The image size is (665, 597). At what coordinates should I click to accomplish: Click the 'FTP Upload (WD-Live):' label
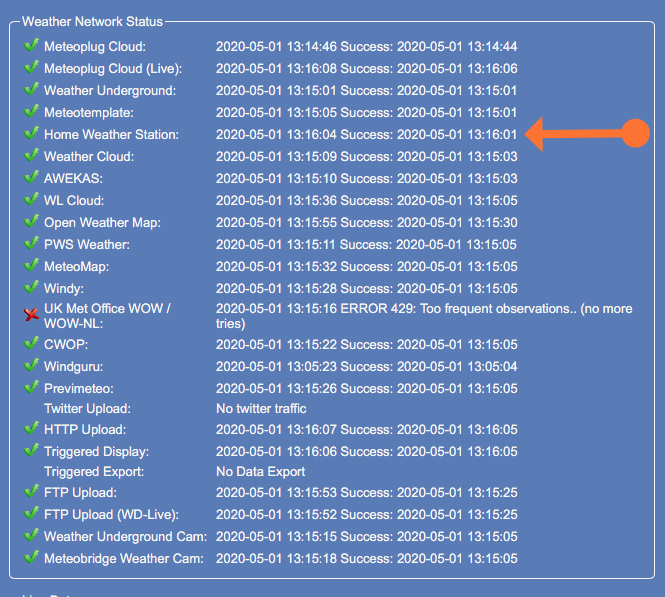point(112,515)
